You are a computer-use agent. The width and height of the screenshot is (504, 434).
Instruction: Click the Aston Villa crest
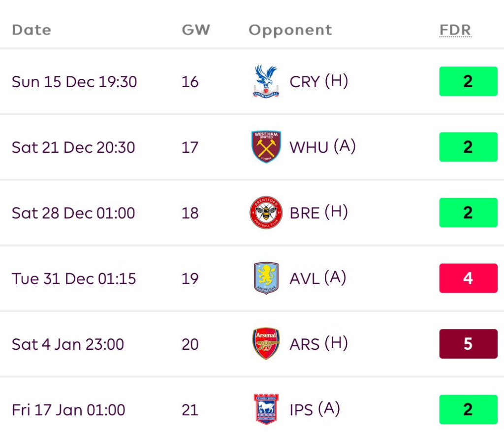pos(266,278)
